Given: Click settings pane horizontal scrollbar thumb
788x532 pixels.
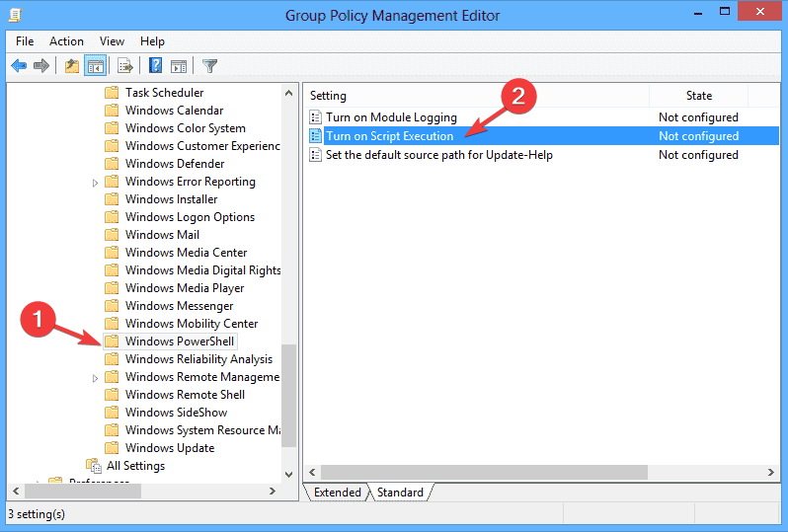Looking at the screenshot, I should [484, 472].
